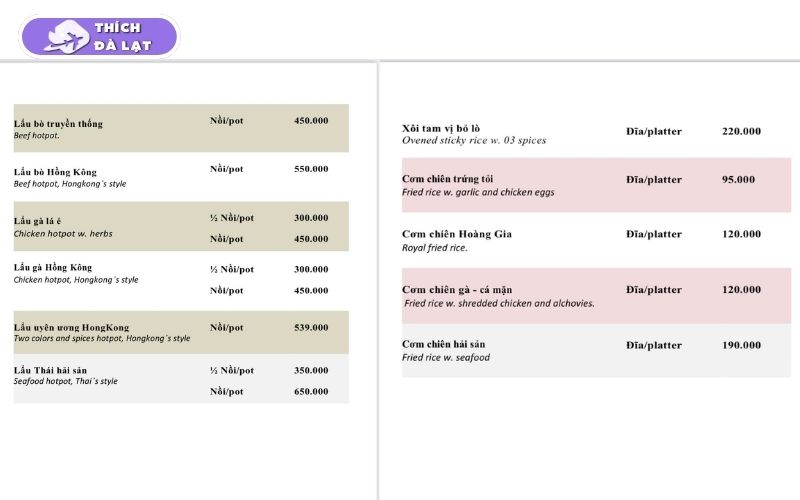Click the Cơm chiên trứng tỏi dish name
Image resolution: width=800 pixels, height=500 pixels.
coord(448,180)
